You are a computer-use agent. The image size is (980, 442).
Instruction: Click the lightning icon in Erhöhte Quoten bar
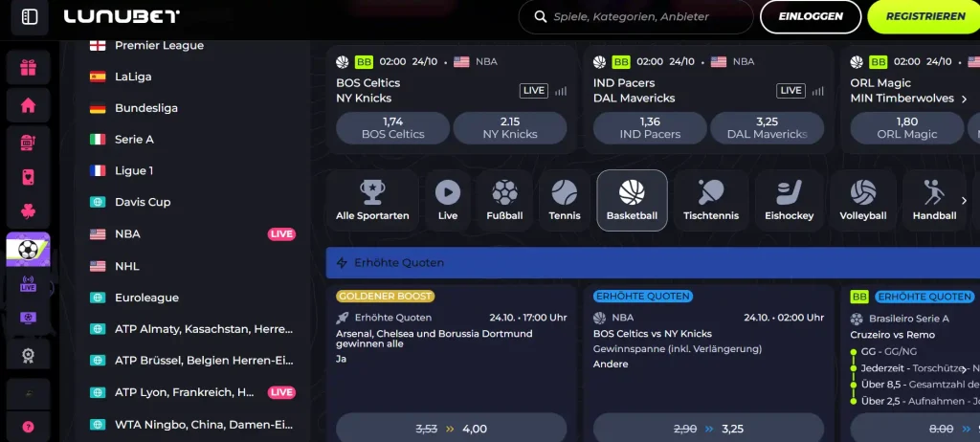(x=342, y=263)
